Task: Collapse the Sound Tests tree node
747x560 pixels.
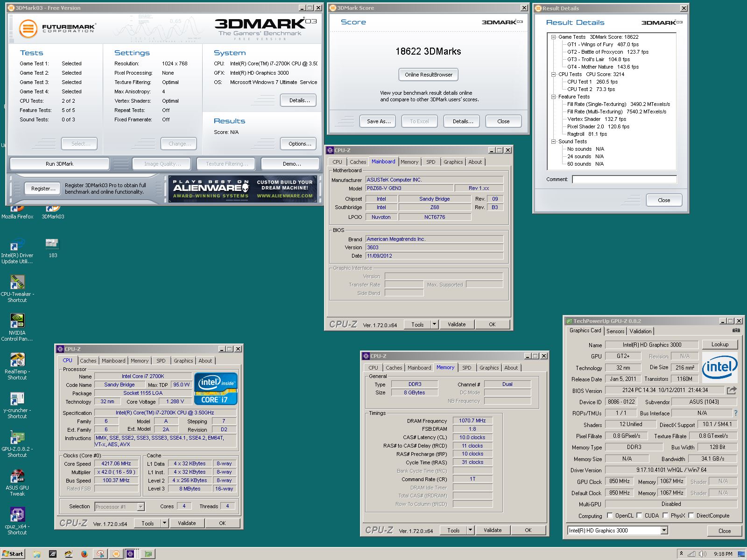Action: click(x=553, y=141)
